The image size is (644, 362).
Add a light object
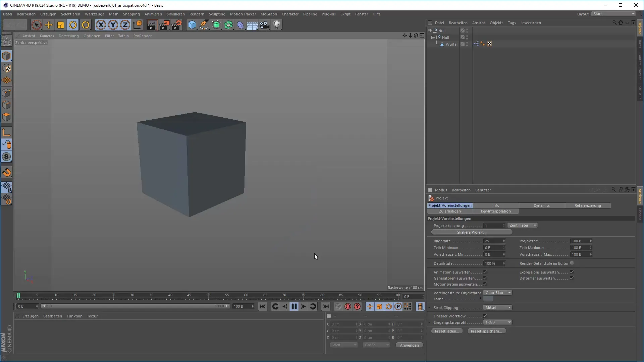pos(277,25)
